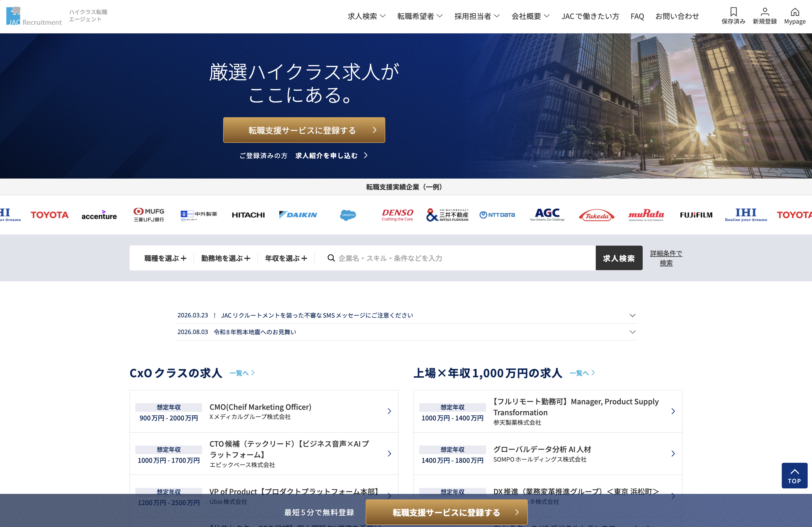Expand the SMS warning notice
Image resolution: width=812 pixels, height=527 pixels.
(406, 315)
